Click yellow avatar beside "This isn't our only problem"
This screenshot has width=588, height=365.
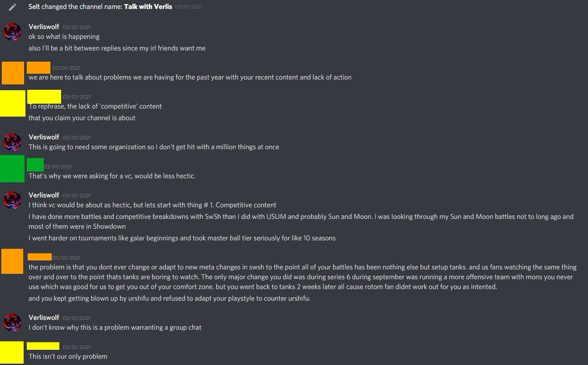(13, 351)
